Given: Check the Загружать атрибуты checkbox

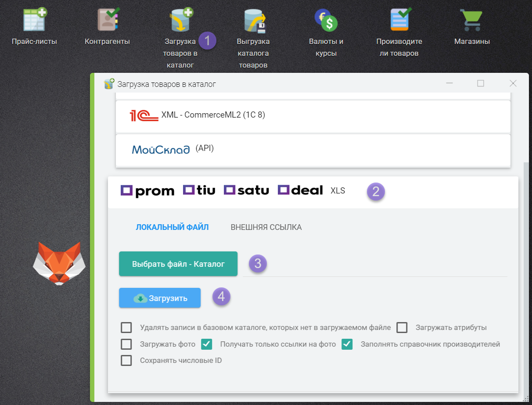Looking at the screenshot, I should click(402, 328).
